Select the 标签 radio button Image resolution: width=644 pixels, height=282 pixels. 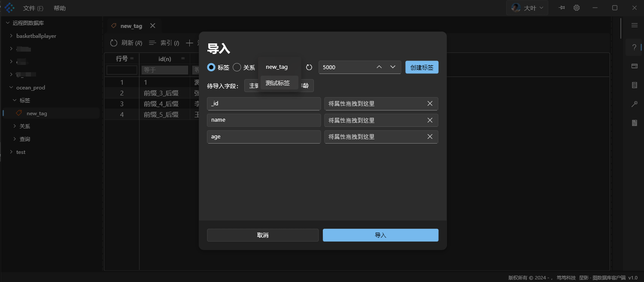point(211,67)
